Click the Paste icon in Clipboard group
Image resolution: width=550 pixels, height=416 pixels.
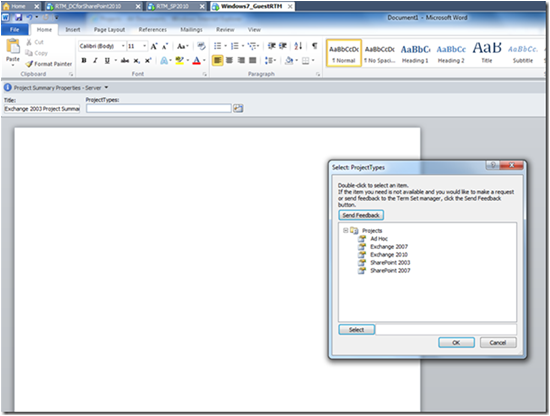click(x=13, y=47)
